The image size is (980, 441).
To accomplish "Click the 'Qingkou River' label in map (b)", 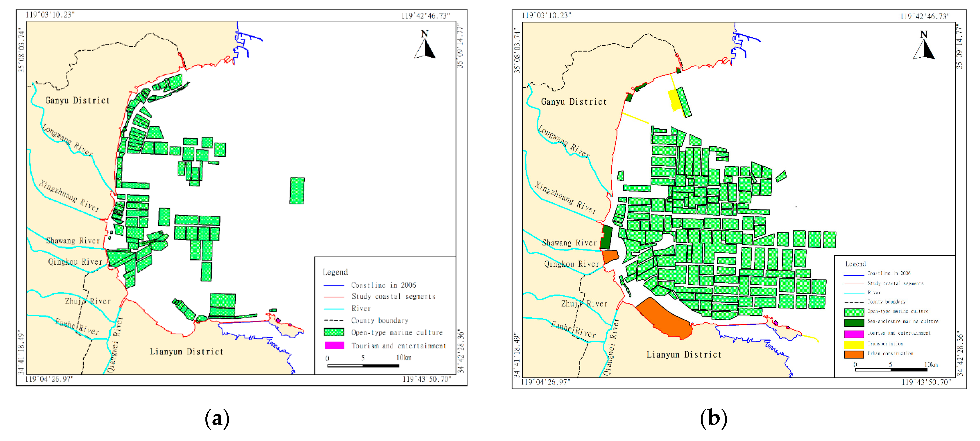I will click(x=571, y=264).
